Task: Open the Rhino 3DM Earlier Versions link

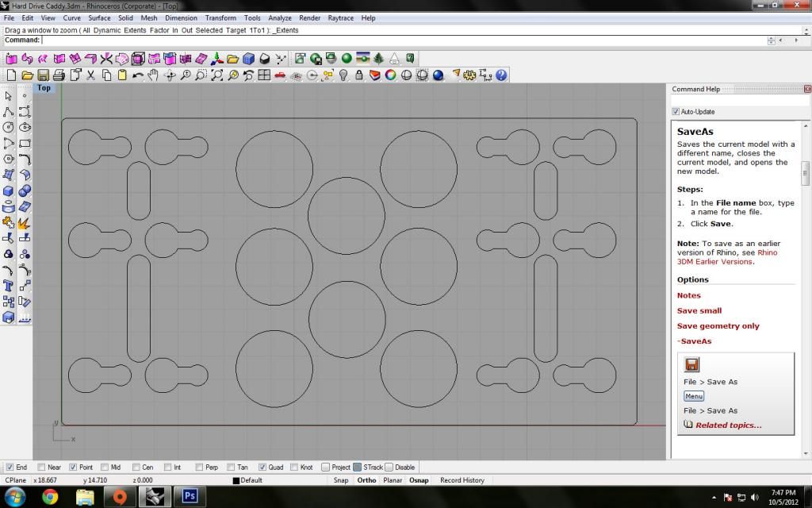Action: (727, 257)
